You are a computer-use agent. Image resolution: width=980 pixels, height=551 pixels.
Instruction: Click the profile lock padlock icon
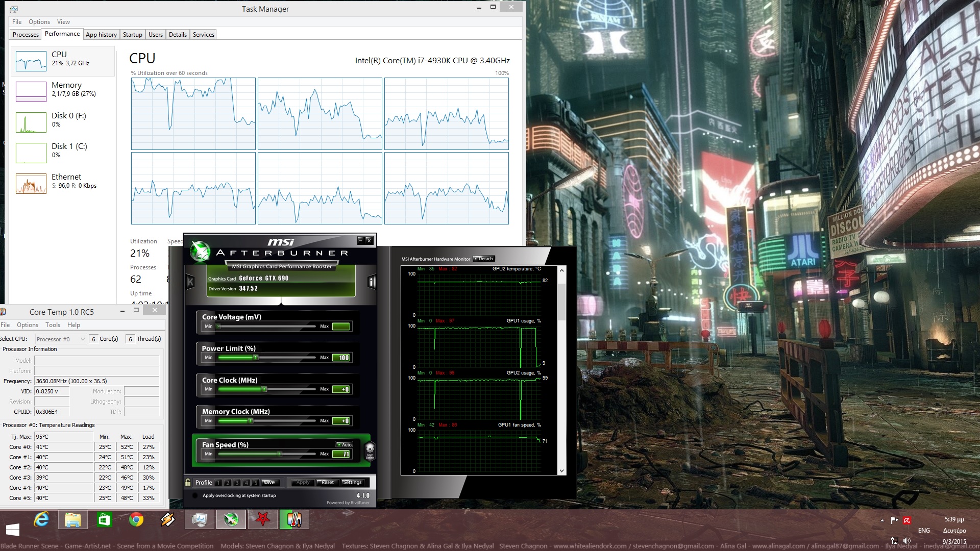coord(188,482)
